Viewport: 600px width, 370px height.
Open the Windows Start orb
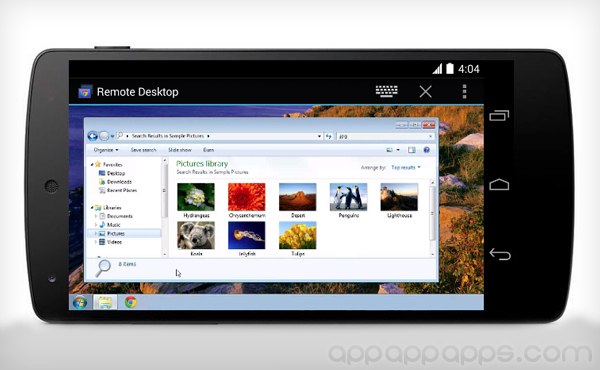click(80, 303)
